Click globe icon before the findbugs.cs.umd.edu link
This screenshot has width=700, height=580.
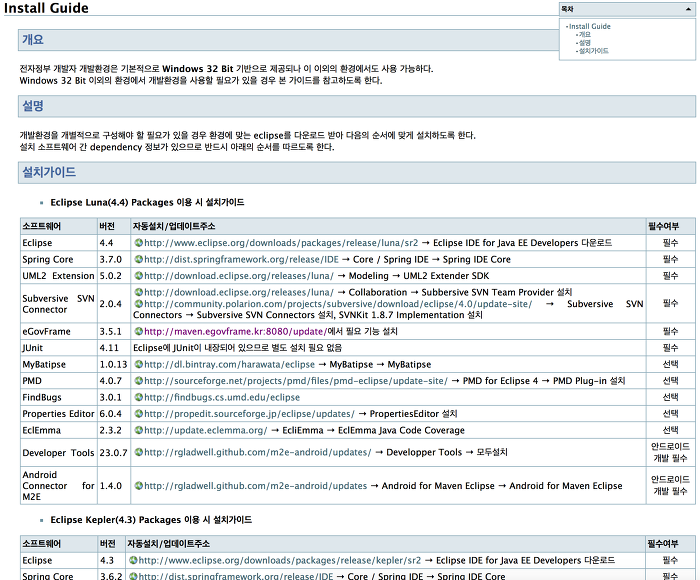139,397
